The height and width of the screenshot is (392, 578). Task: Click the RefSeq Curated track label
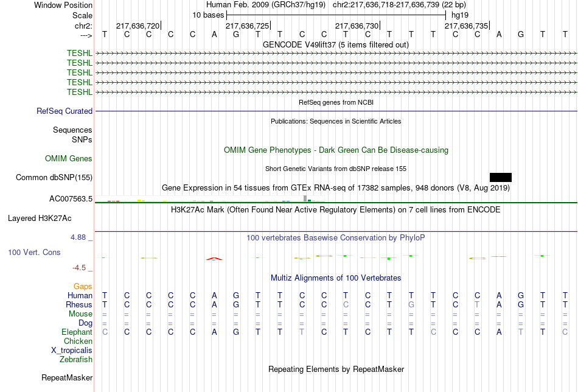[64, 111]
